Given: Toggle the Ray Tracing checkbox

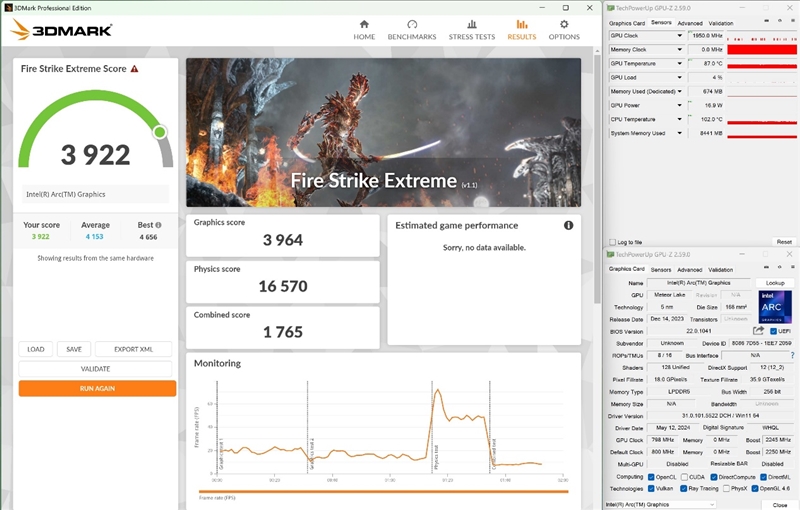Looking at the screenshot, I should (x=683, y=489).
